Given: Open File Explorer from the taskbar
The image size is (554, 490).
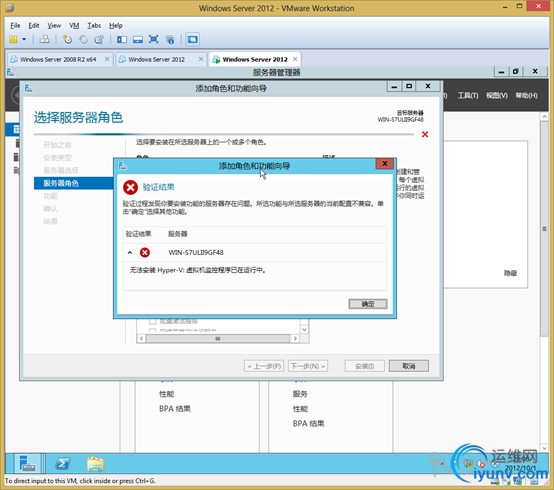Looking at the screenshot, I should [95, 464].
